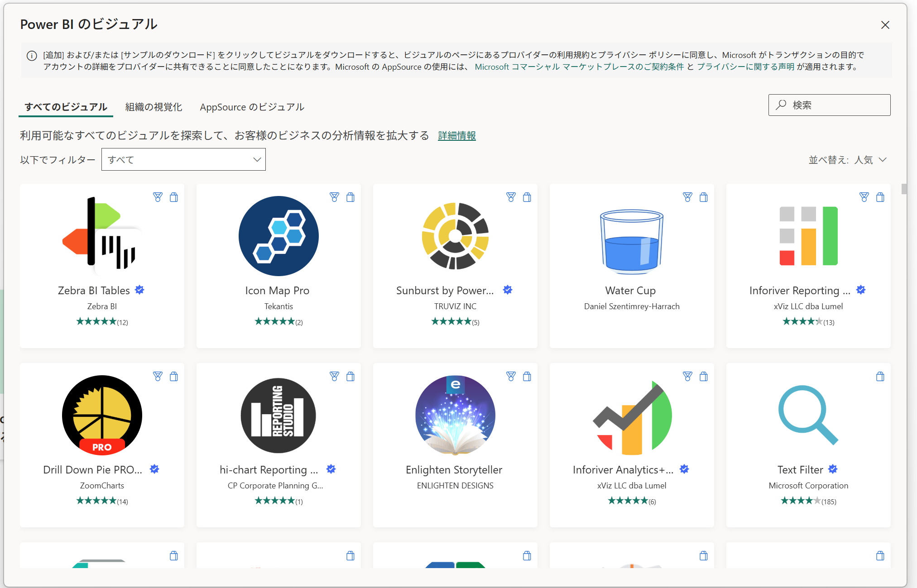Click the verified badge next to Drill Down Pie PRO
The height and width of the screenshot is (588, 917).
coord(154,469)
